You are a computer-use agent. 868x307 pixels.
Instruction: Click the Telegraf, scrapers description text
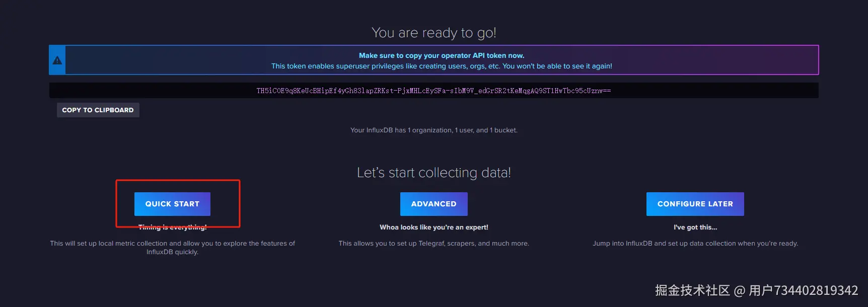[x=433, y=243]
